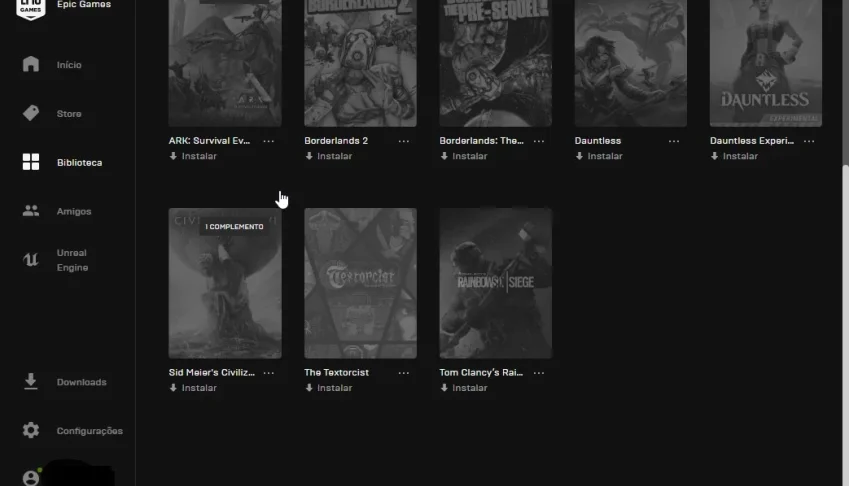Click the install arrow under Borderlands 2
Image resolution: width=849 pixels, height=486 pixels.
pos(309,156)
